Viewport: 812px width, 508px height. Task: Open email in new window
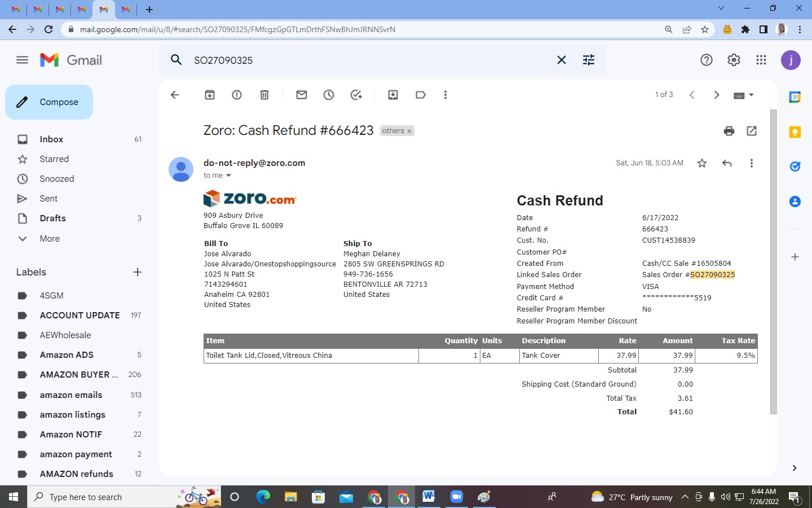752,131
